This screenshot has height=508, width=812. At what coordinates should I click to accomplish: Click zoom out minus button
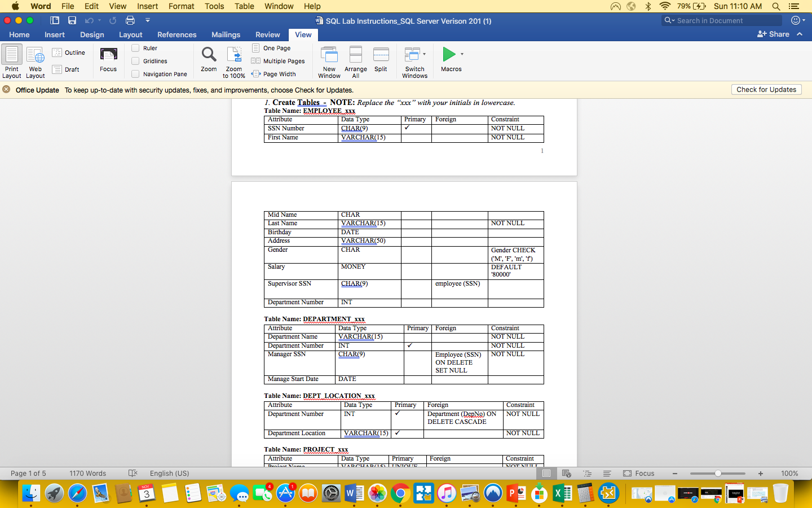pyautogui.click(x=675, y=474)
